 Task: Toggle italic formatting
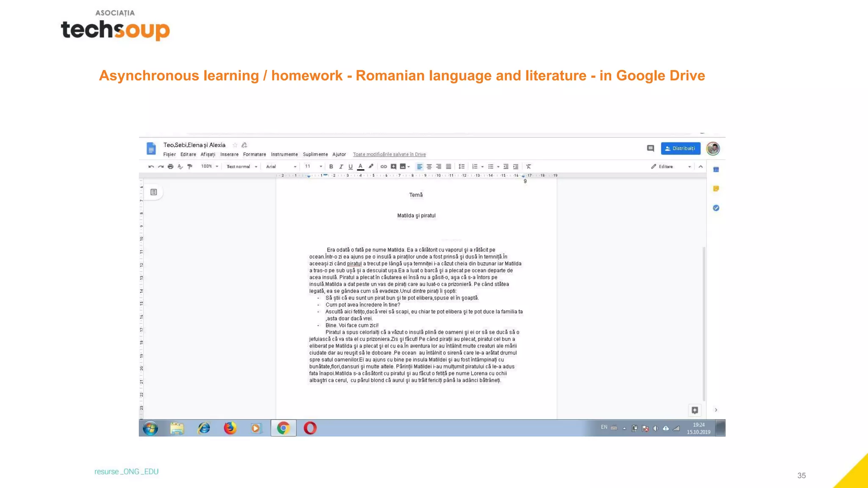tap(341, 167)
